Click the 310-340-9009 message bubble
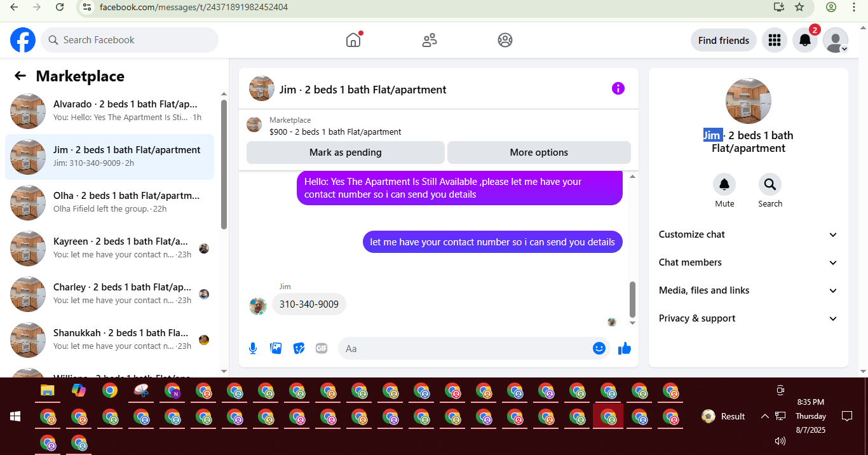This screenshot has height=455, width=868. pyautogui.click(x=309, y=304)
